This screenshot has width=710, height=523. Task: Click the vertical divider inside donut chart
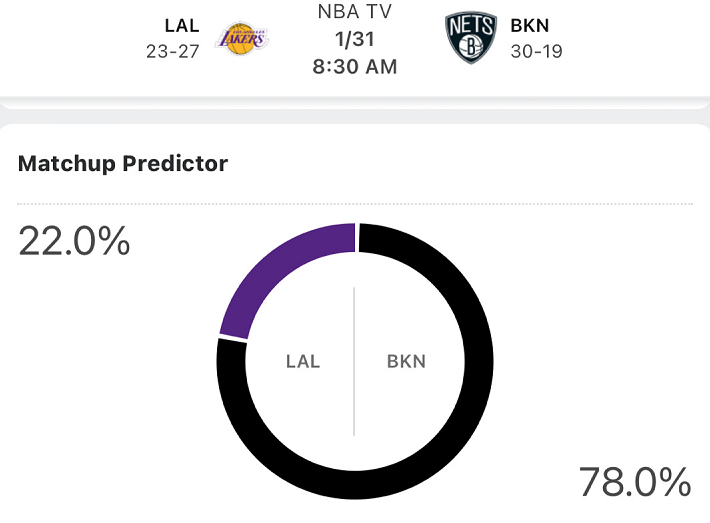coord(354,361)
